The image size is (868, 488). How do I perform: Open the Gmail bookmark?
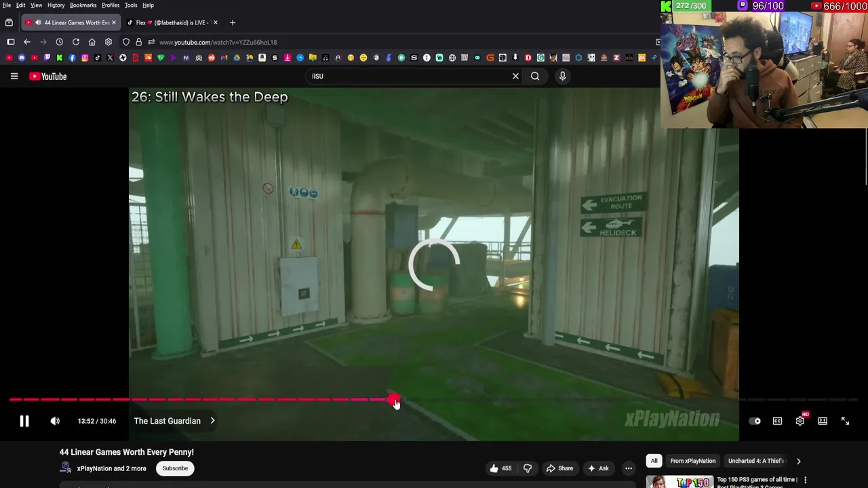[224, 58]
